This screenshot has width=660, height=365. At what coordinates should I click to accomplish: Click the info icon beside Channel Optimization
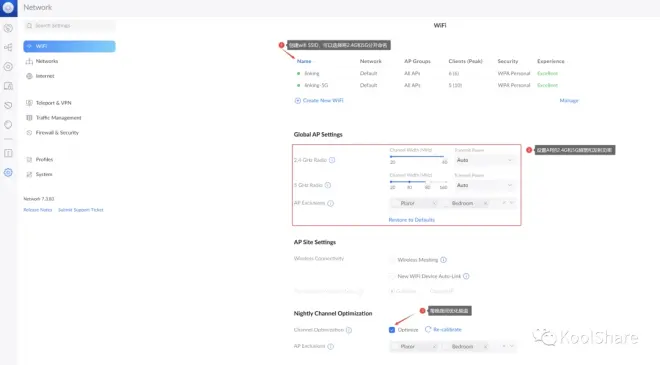click(349, 330)
